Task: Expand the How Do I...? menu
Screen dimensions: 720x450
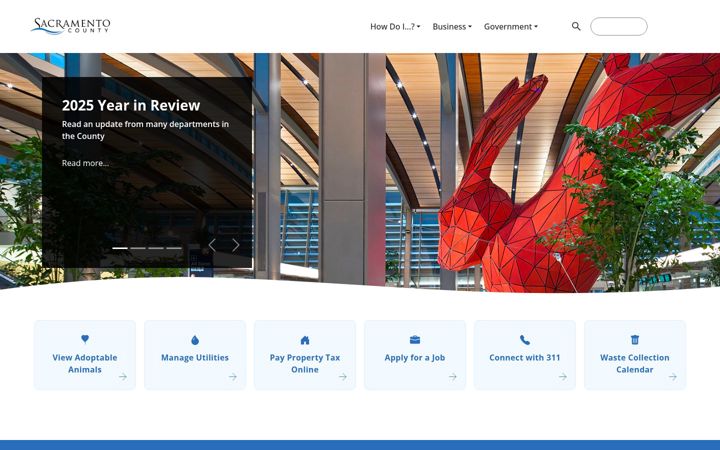Action: click(x=395, y=27)
